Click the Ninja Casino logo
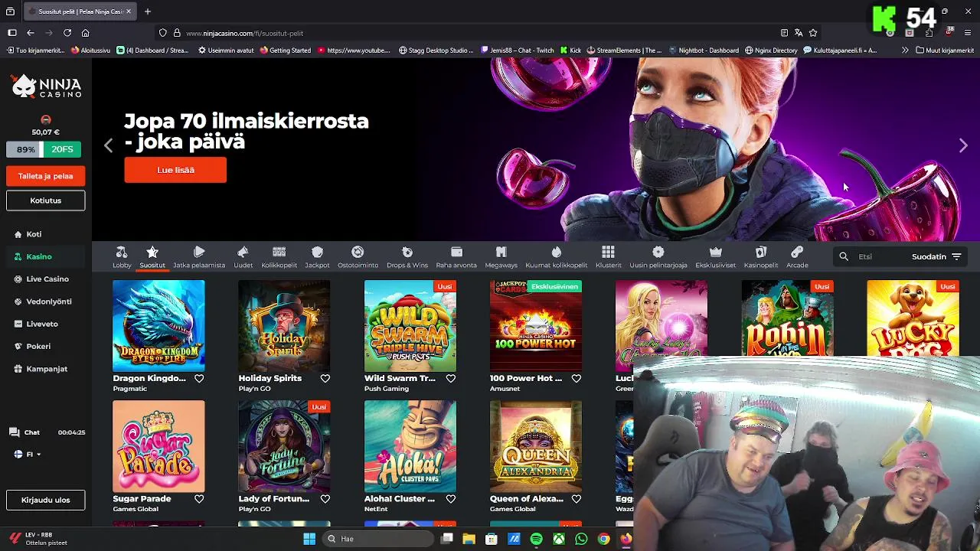The height and width of the screenshot is (551, 980). 46,86
